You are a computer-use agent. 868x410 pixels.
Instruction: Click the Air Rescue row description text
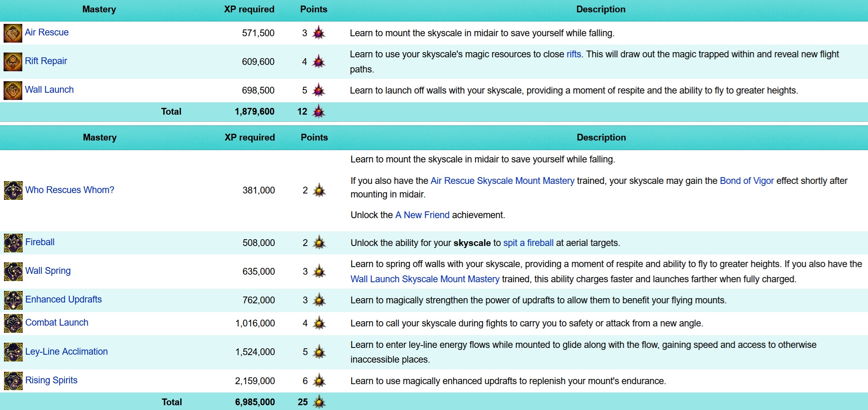click(x=482, y=33)
